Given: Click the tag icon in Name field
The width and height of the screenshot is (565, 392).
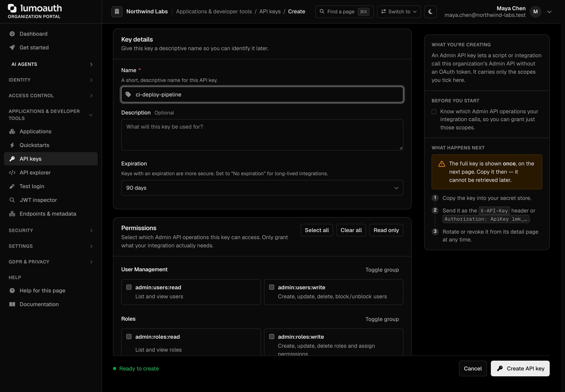Looking at the screenshot, I should click(128, 94).
